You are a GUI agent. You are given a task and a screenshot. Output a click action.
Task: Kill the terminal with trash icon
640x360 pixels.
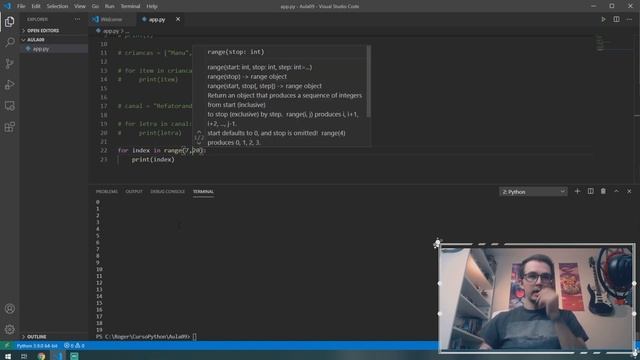[603, 191]
